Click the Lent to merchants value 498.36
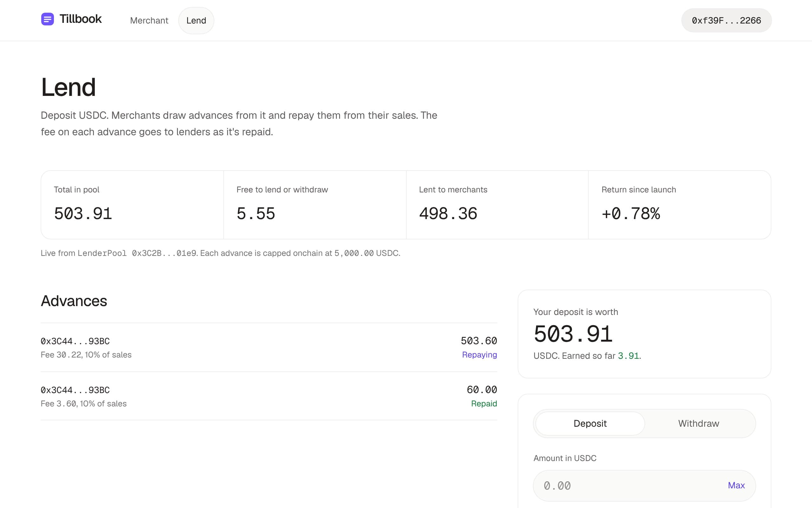 tap(448, 214)
